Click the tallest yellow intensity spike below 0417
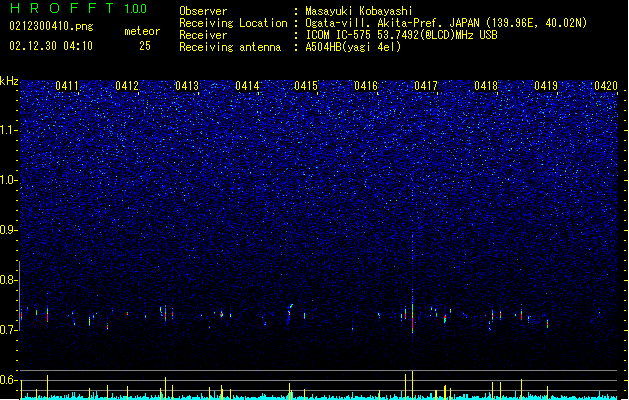This screenshot has width=629, height=400. [412, 384]
